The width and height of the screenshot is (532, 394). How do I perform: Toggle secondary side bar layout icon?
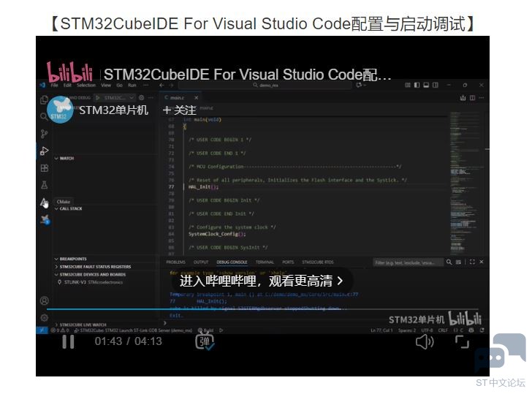click(436, 85)
